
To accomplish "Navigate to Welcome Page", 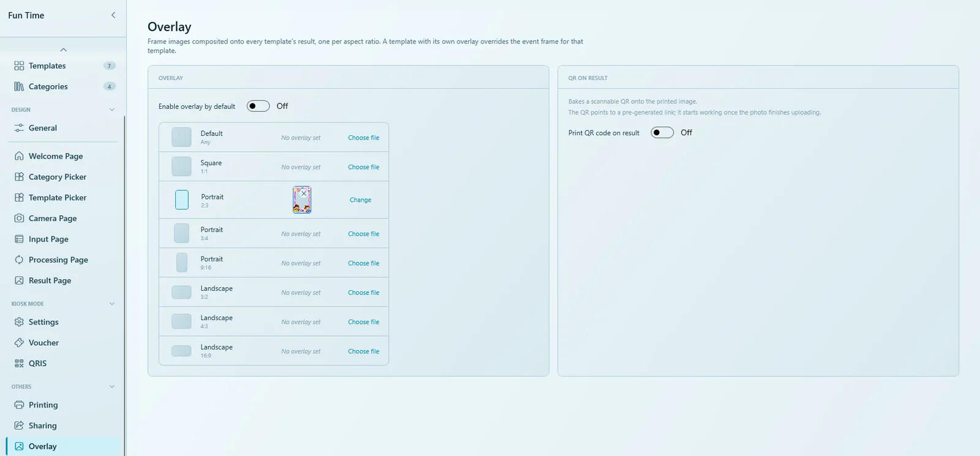I will 64,156.
